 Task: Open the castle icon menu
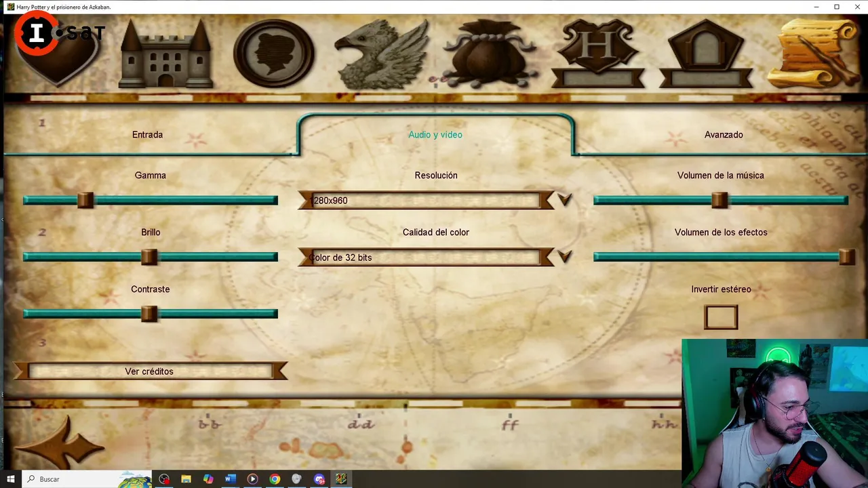click(165, 53)
